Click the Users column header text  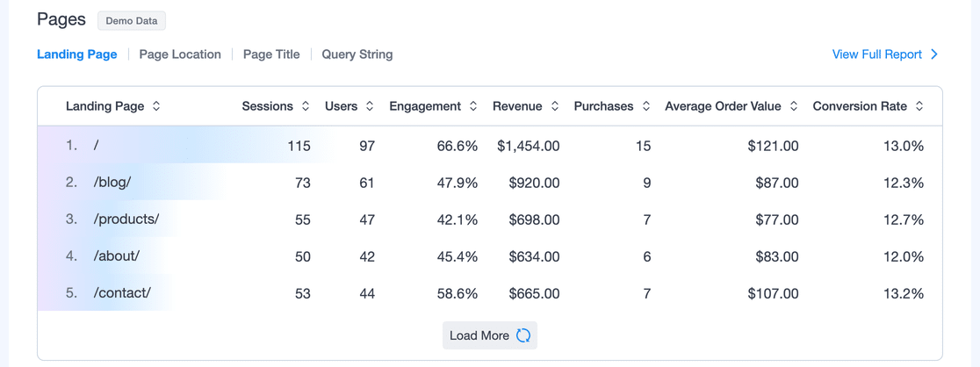pyautogui.click(x=342, y=106)
